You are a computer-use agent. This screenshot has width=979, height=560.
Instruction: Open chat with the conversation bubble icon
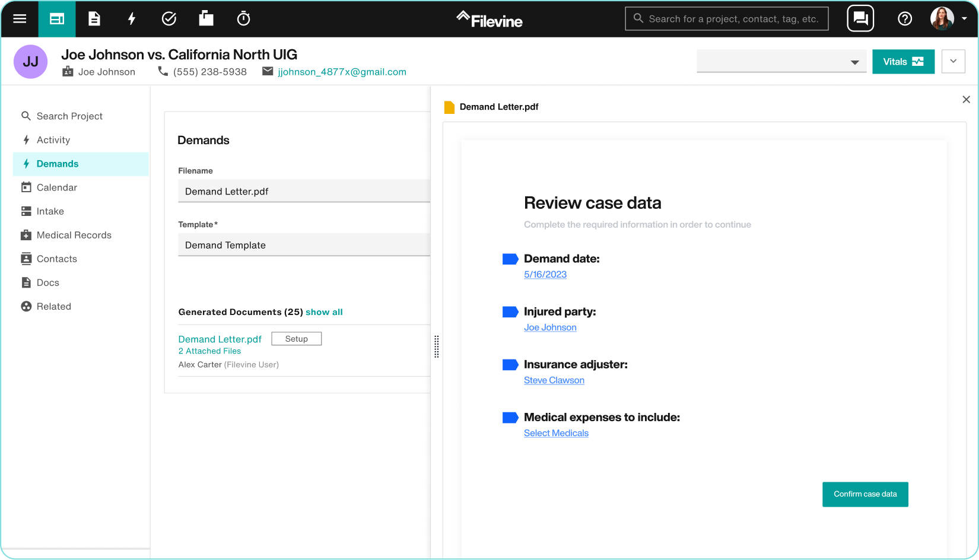click(x=860, y=18)
